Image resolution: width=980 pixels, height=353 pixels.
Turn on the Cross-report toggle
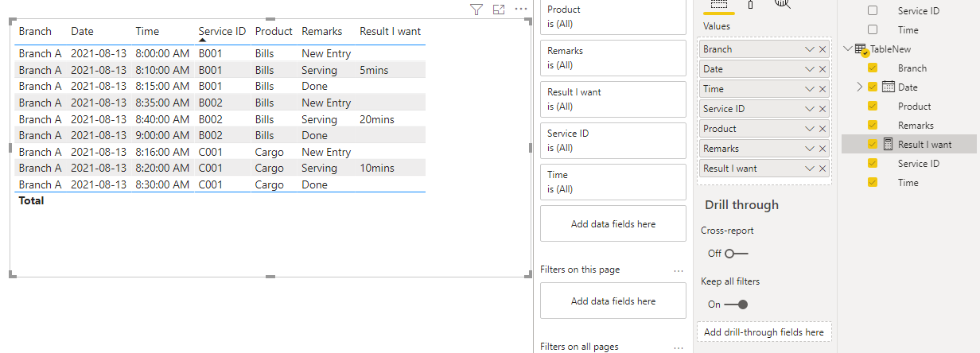coord(737,254)
